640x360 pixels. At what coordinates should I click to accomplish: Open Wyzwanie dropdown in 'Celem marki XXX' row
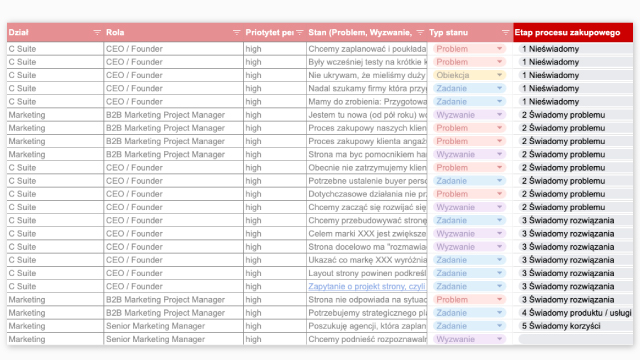click(469, 233)
